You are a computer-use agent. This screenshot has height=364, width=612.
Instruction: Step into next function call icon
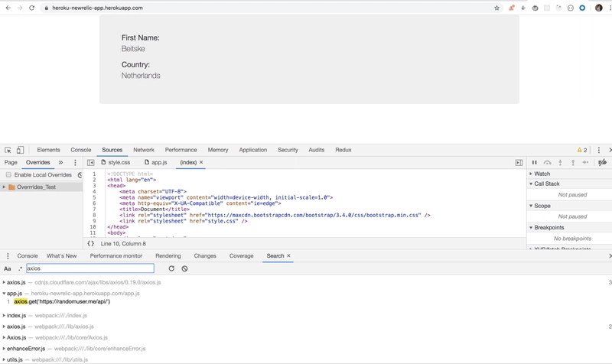click(x=560, y=162)
